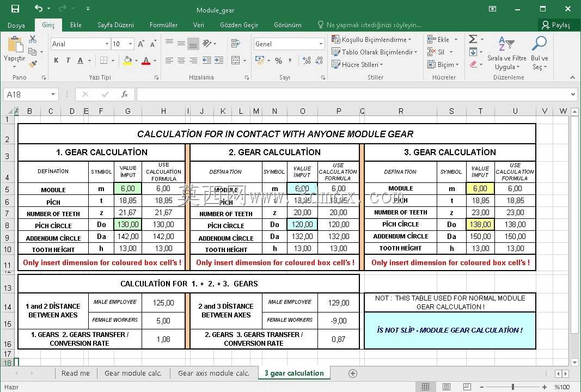Image resolution: width=581 pixels, height=392 pixels.
Task: Switch to the Görünüm tab
Action: [288, 25]
